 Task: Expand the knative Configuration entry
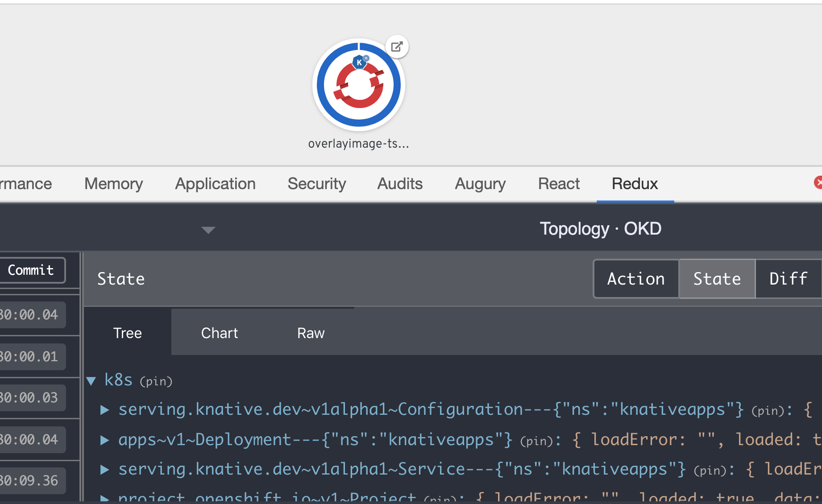click(104, 410)
